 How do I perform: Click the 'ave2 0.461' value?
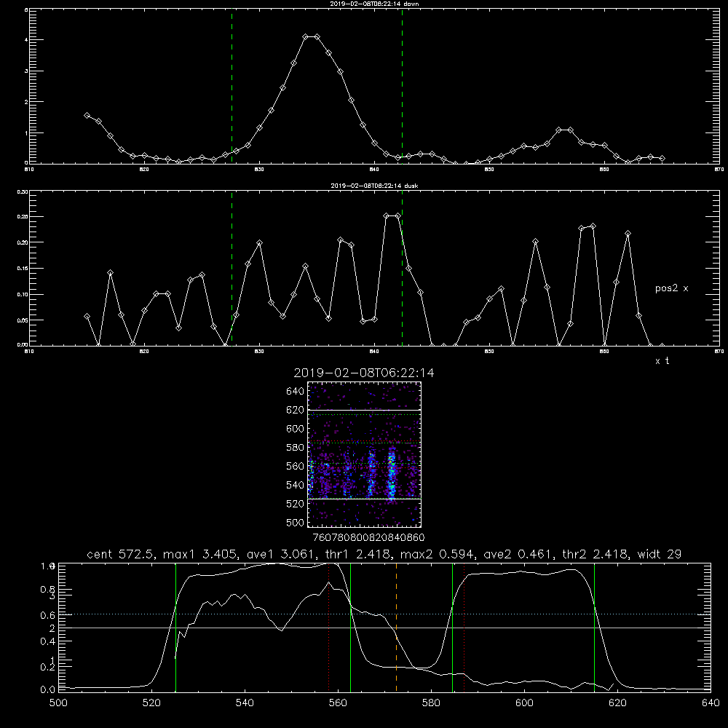point(516,554)
